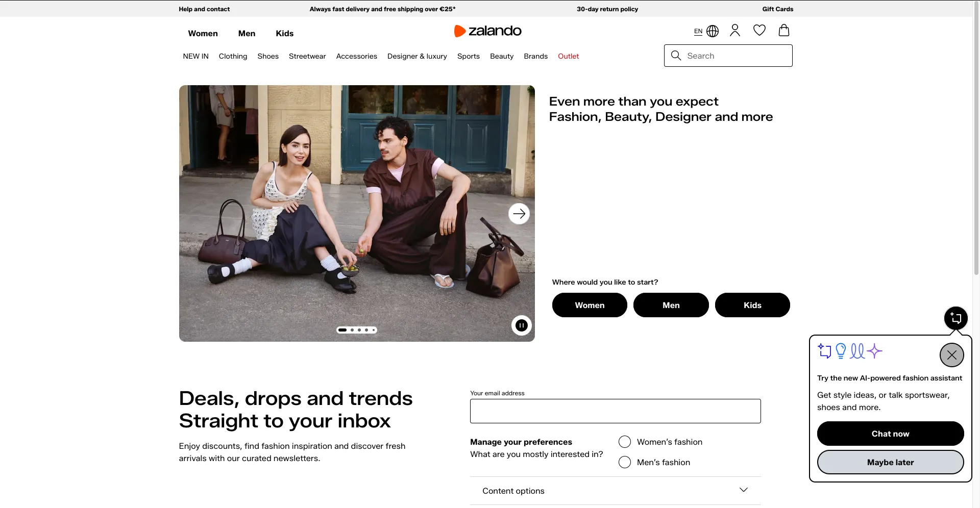Open the EN language dropdown
This screenshot has height=508, width=980.
click(x=698, y=31)
